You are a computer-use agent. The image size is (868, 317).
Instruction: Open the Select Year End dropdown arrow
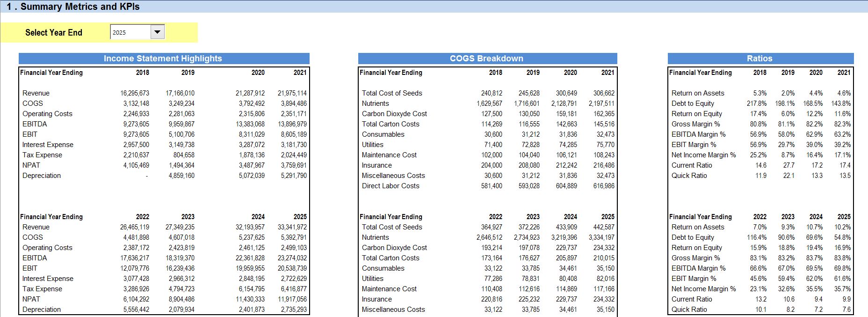pos(158,32)
